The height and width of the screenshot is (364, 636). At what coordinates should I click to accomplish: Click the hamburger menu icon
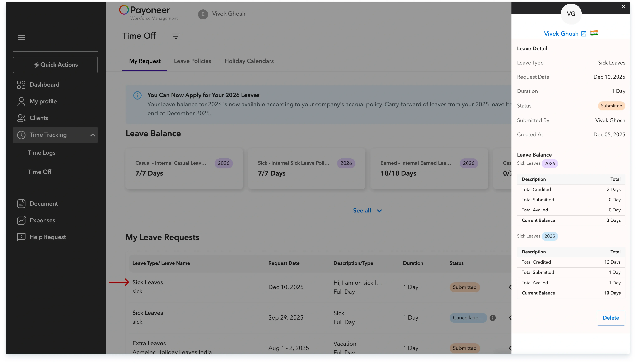tap(21, 38)
